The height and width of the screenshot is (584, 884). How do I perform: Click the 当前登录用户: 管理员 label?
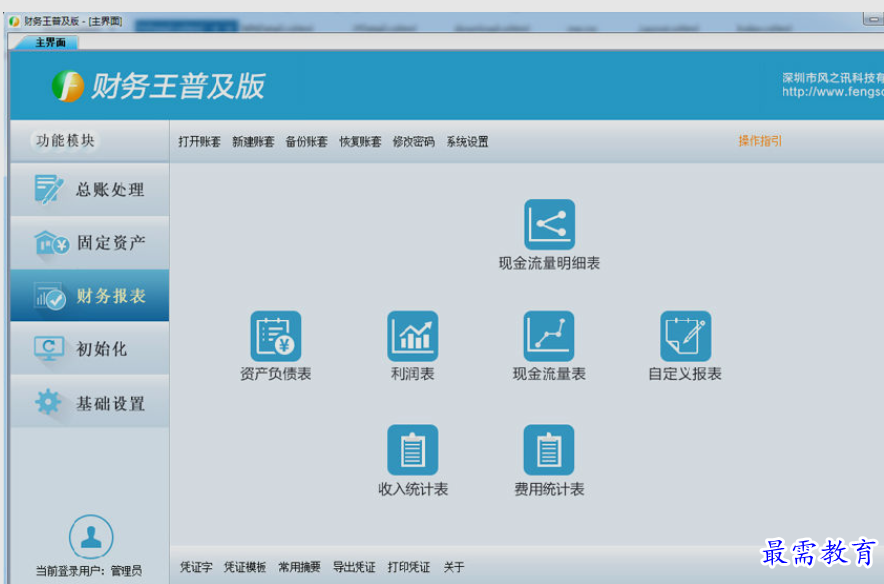pos(89,571)
